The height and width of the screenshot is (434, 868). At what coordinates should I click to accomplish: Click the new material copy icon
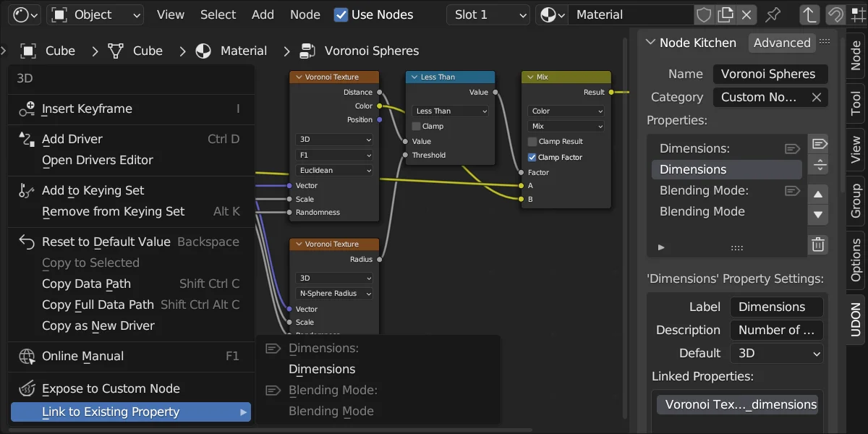click(x=725, y=14)
